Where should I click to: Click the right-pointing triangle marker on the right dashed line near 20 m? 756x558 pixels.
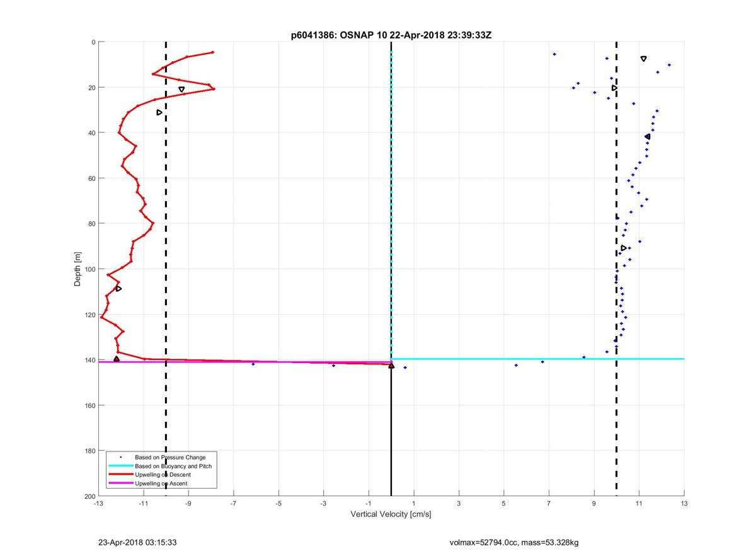pos(614,88)
